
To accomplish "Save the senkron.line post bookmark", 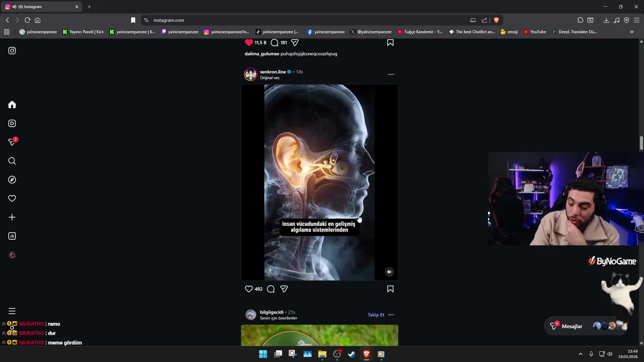I will pyautogui.click(x=390, y=289).
